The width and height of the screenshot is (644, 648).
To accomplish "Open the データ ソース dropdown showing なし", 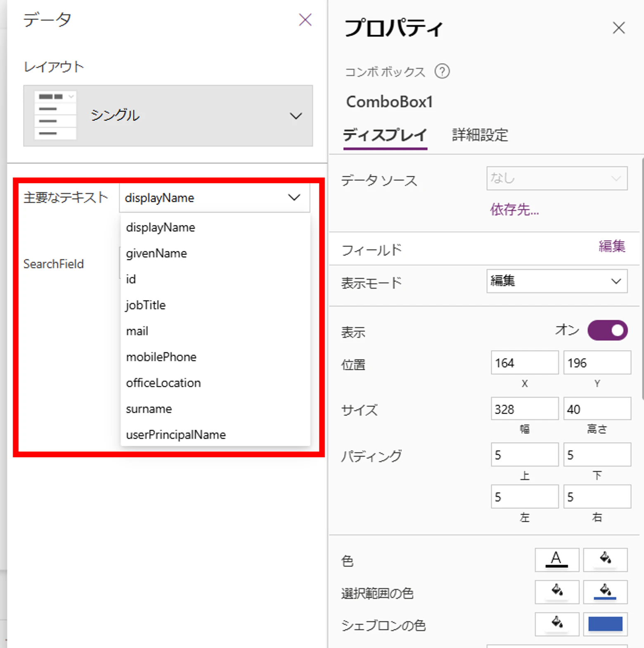I will point(557,178).
